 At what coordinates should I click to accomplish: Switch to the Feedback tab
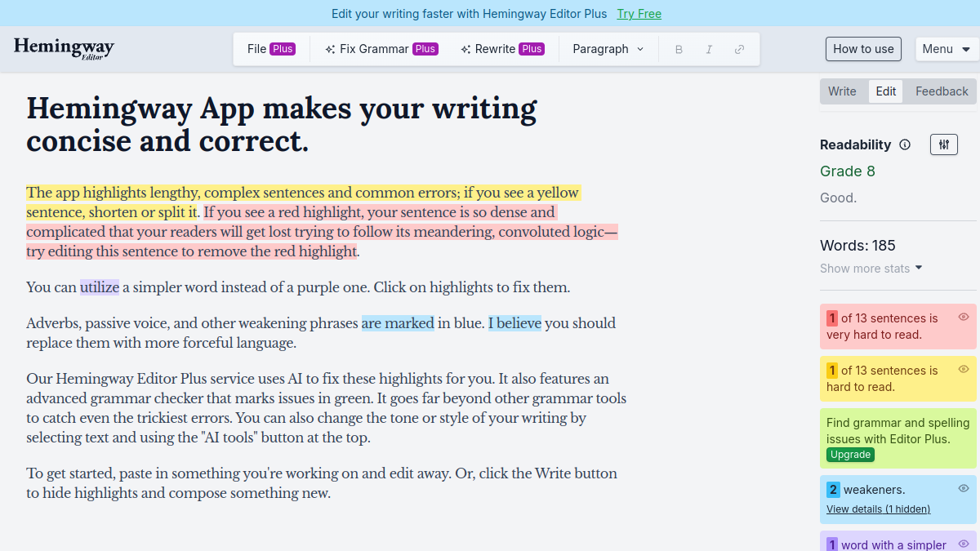(x=942, y=91)
